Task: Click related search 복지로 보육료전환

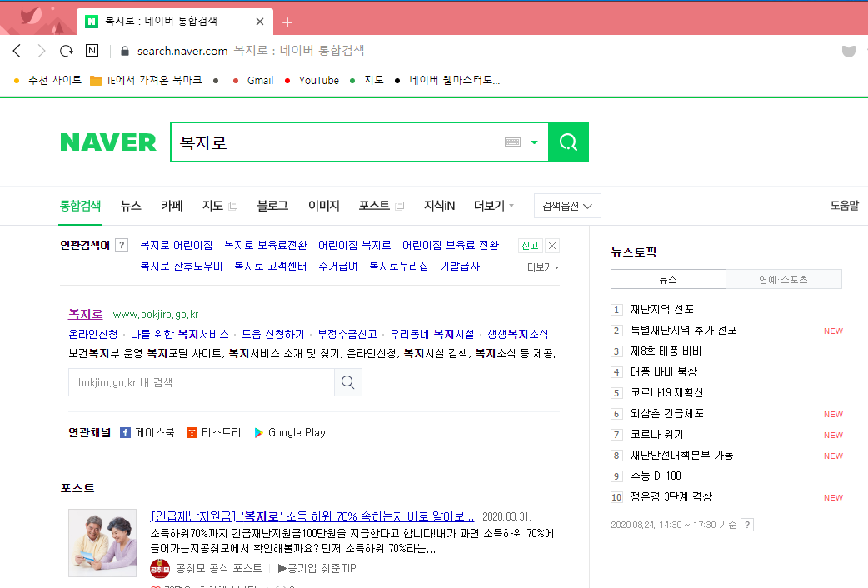Action: tap(266, 245)
